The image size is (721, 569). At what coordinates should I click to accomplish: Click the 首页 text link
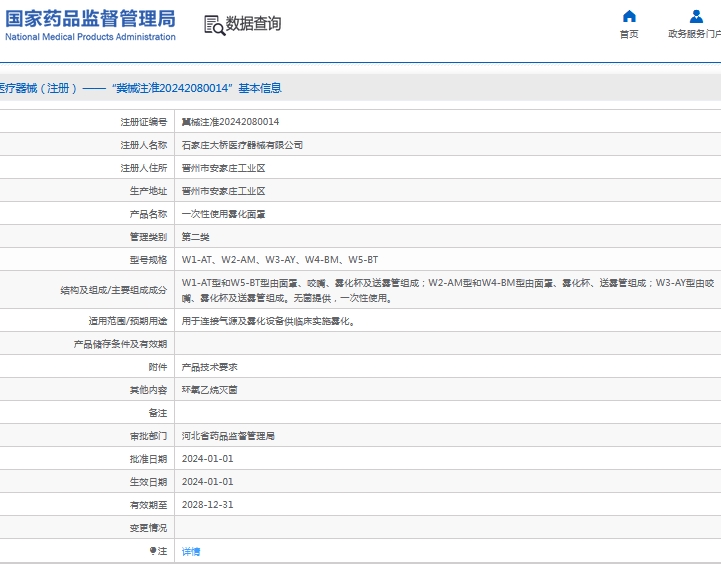coord(629,34)
